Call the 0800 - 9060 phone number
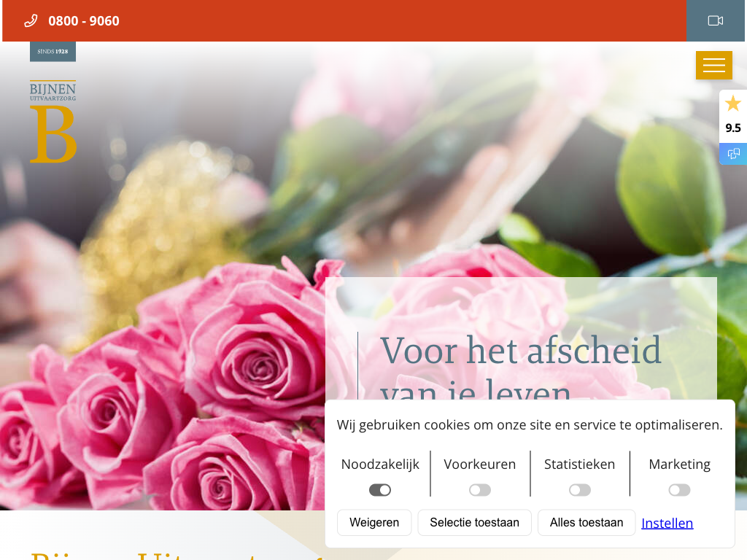This screenshot has height=560, width=747. point(84,21)
